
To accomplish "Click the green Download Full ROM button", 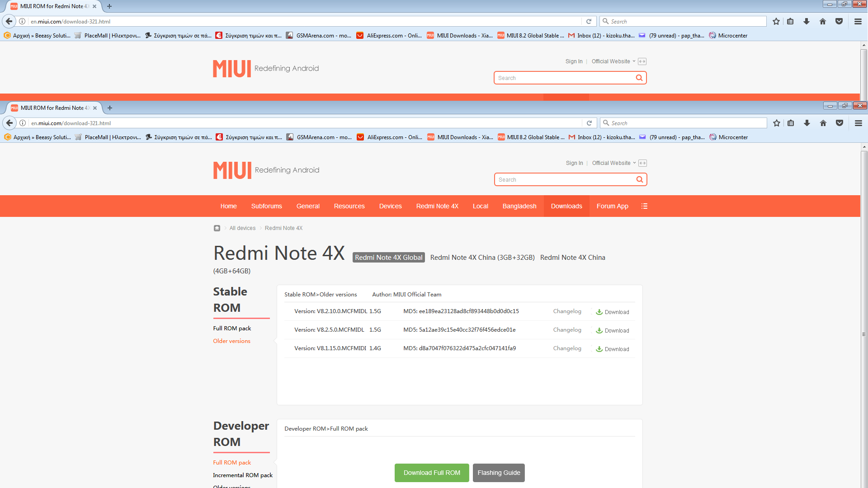I will pos(432,473).
